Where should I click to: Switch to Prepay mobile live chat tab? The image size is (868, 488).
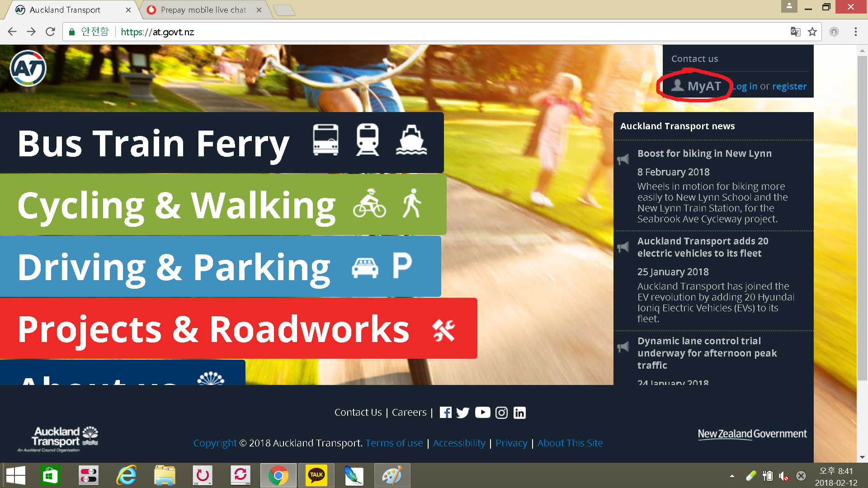point(203,10)
